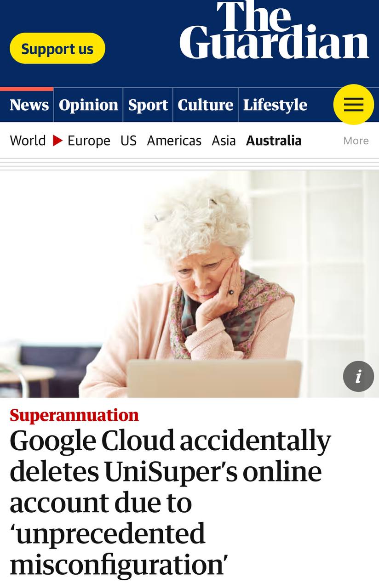Open the US news link
Viewport: 379px width, 588px height.
coord(128,140)
